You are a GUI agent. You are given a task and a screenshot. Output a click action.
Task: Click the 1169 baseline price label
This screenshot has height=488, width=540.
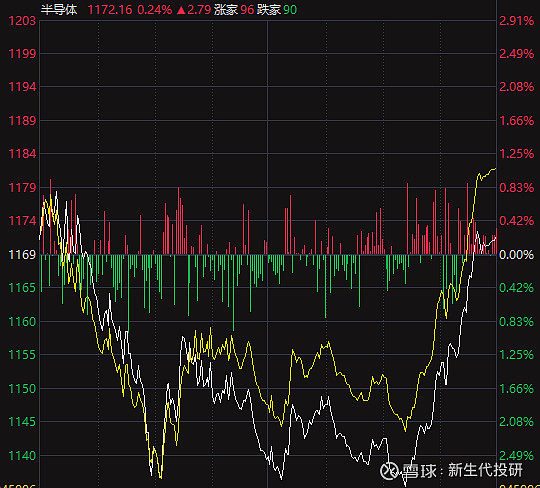tap(22, 255)
